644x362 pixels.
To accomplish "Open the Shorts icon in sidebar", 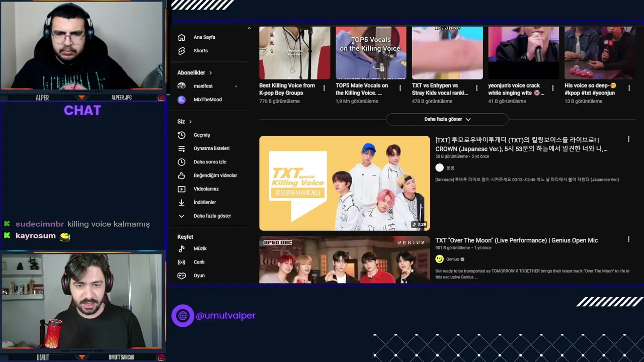I will 182,51.
